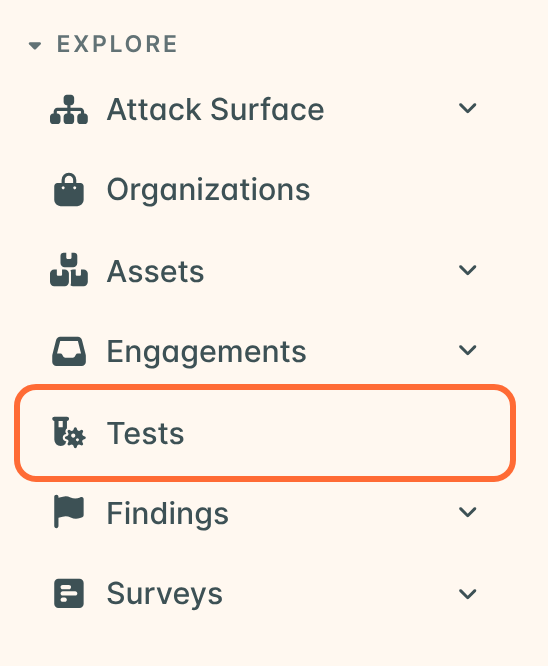This screenshot has height=666, width=548.
Task: Select the highlighted Tests text
Action: pyautogui.click(x=145, y=433)
